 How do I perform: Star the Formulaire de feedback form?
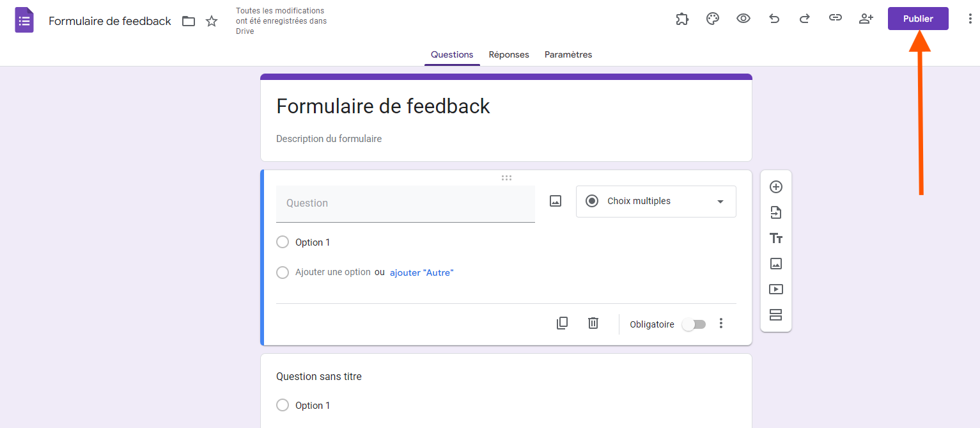212,21
